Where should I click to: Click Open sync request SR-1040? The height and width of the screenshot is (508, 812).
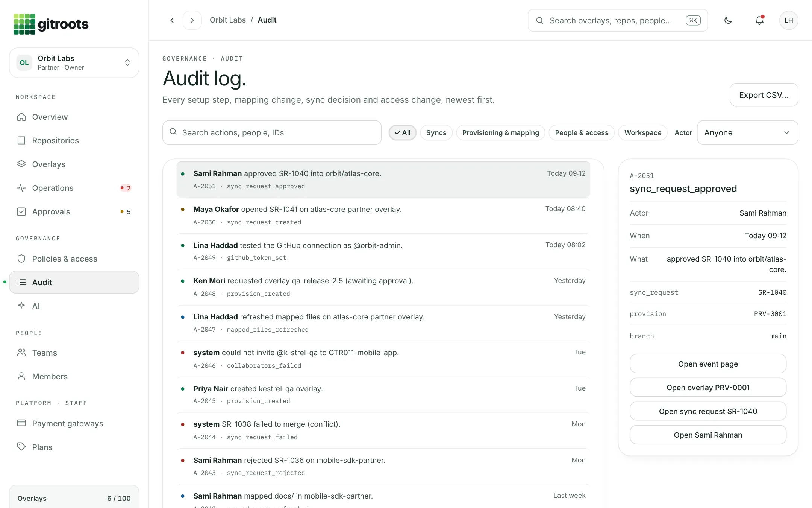[x=708, y=411]
